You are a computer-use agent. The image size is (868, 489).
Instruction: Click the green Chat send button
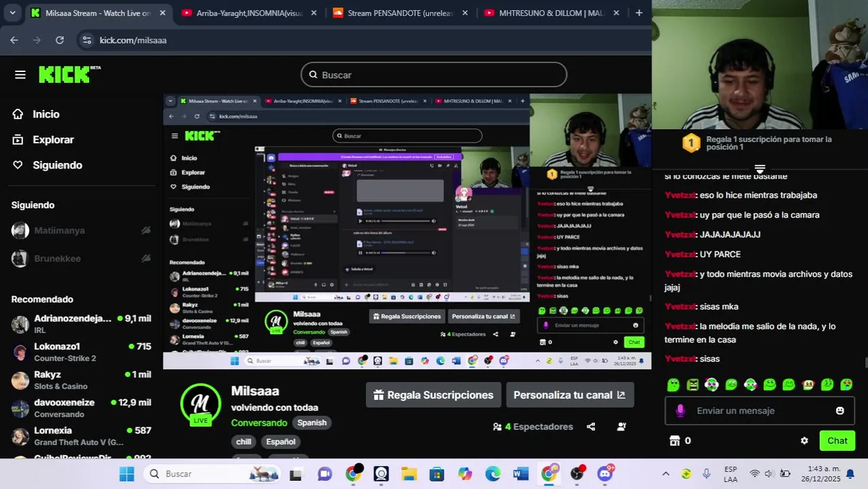coord(837,441)
